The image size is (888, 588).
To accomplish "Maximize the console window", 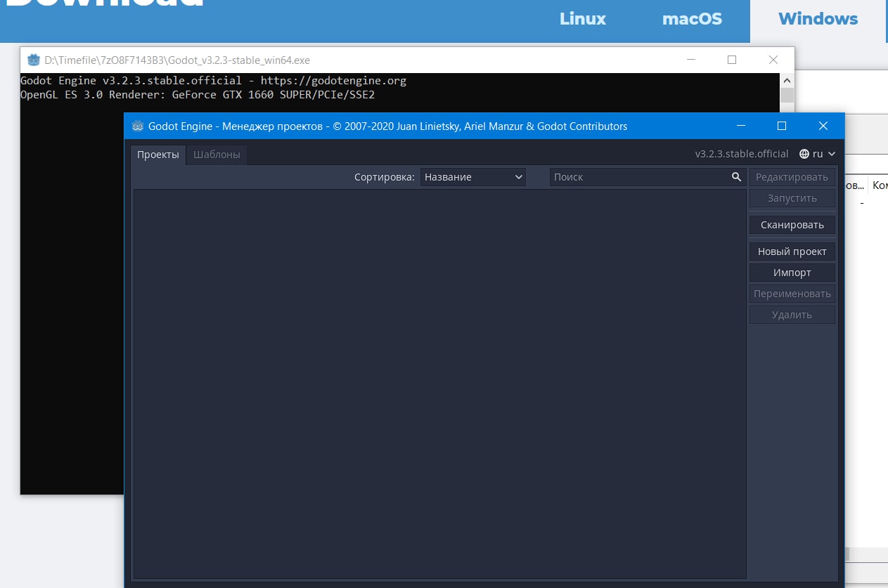I will 732,60.
